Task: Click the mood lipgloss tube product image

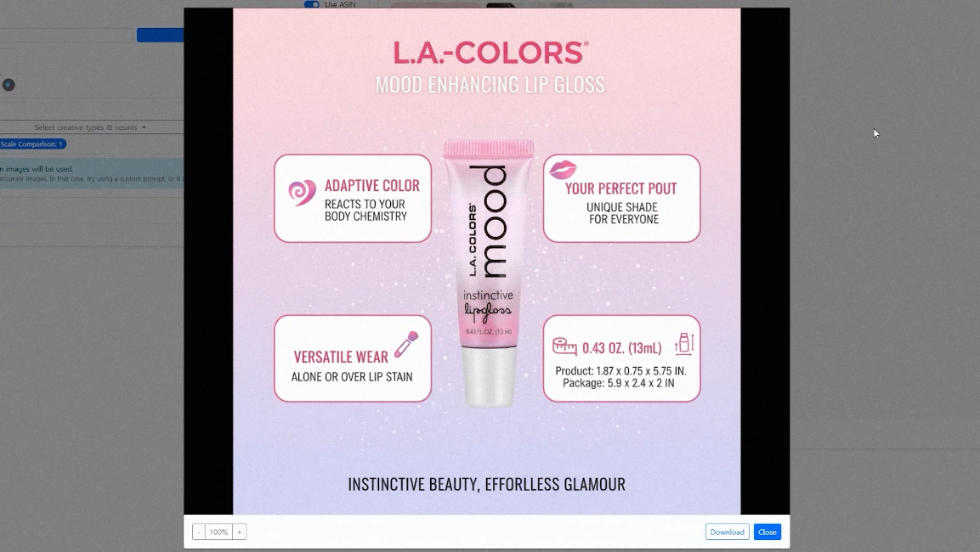Action: (489, 273)
